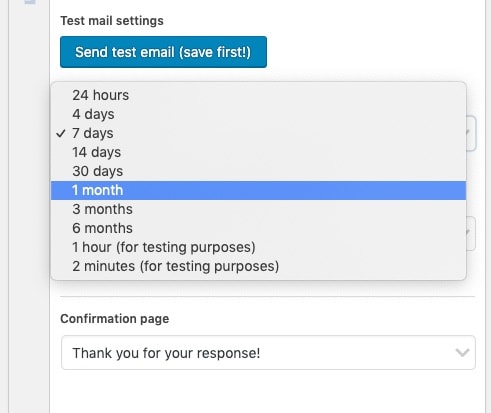Click chevron arrow on Thank you dropdown
The height and width of the screenshot is (413, 491).
pos(462,353)
